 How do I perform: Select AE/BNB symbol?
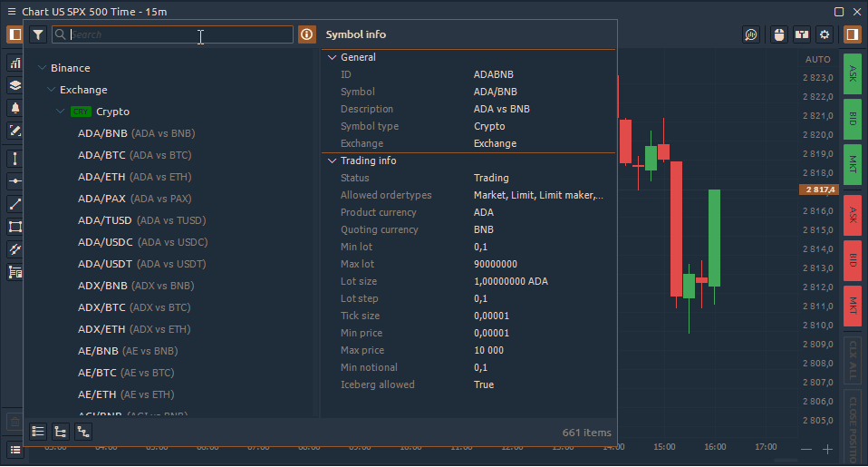[x=128, y=351]
